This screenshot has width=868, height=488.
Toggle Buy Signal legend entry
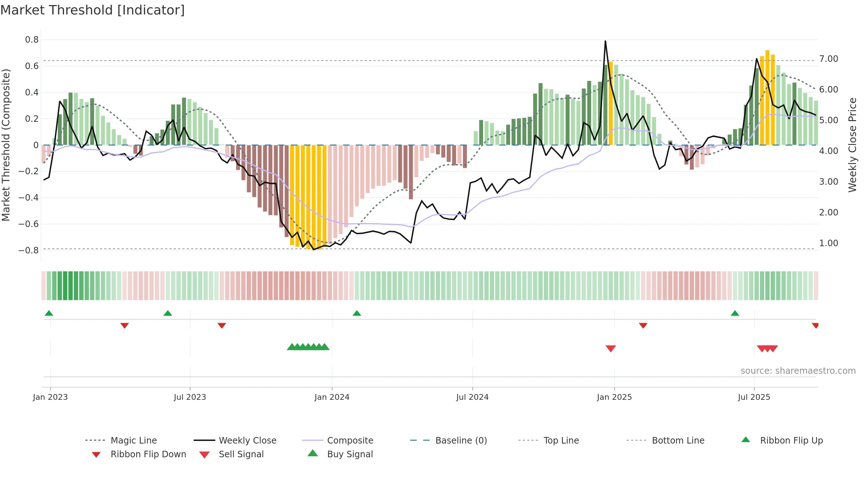(x=340, y=454)
